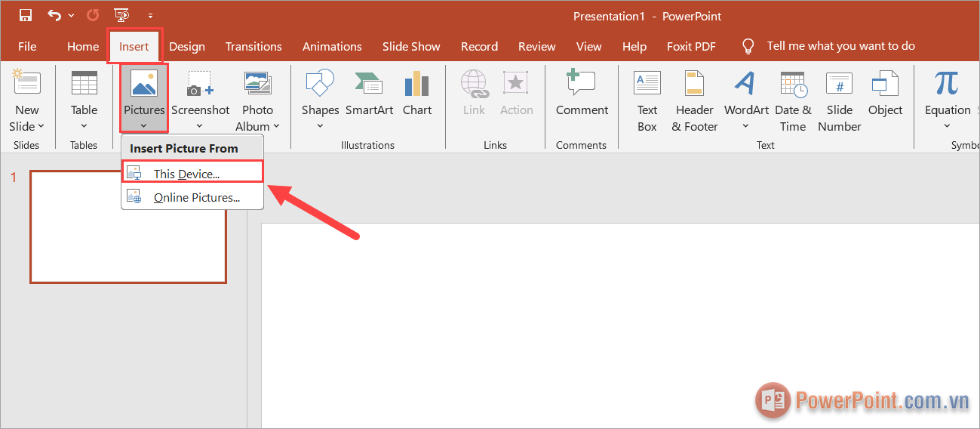This screenshot has height=429, width=980.
Task: Open the Screenshot dropdown
Action: pyautogui.click(x=200, y=125)
